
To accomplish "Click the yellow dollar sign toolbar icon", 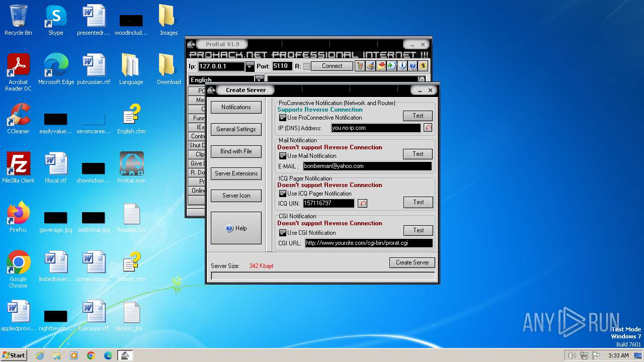I will coord(423,66).
